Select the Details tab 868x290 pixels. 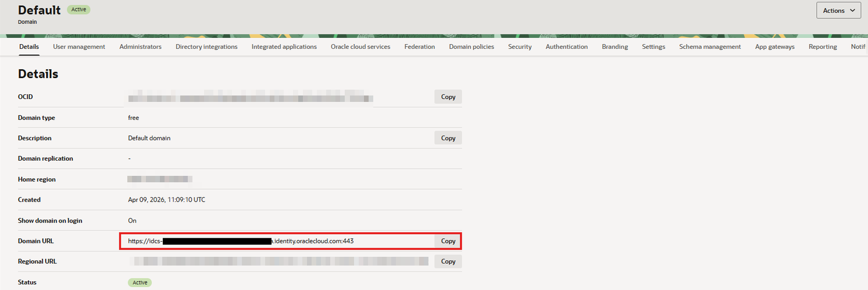pyautogui.click(x=29, y=47)
